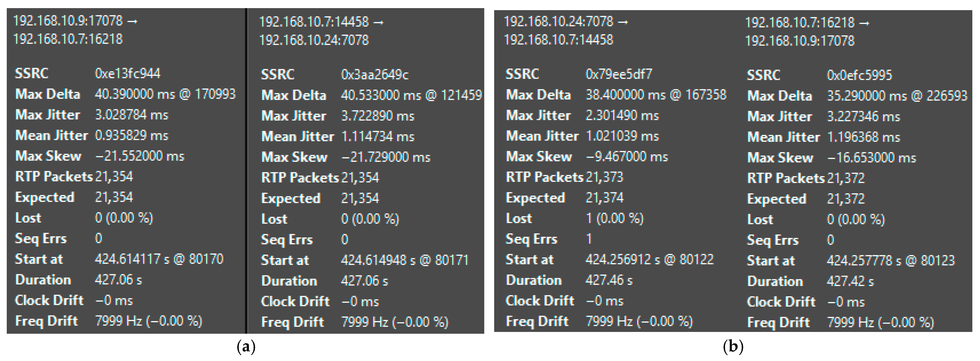Click the stream header 192.168.10.9:17078 → 192.168.10.7:16218

click(75, 30)
